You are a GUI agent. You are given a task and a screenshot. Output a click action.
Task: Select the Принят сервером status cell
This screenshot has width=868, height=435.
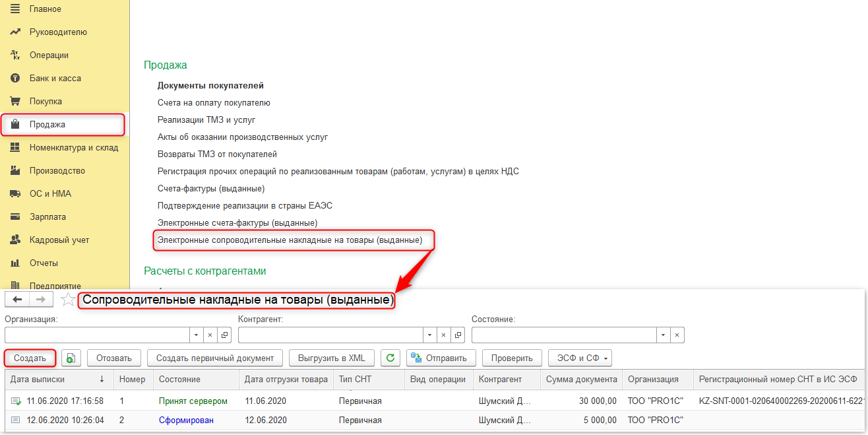tap(196, 401)
